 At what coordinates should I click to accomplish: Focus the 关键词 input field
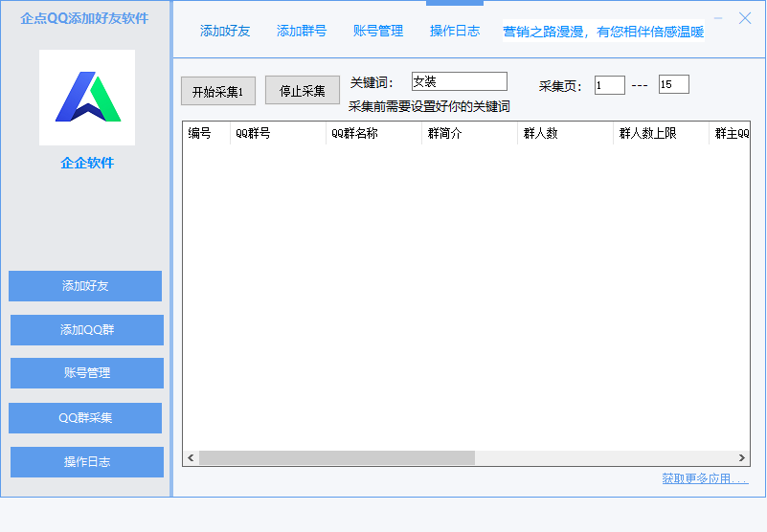click(x=460, y=81)
